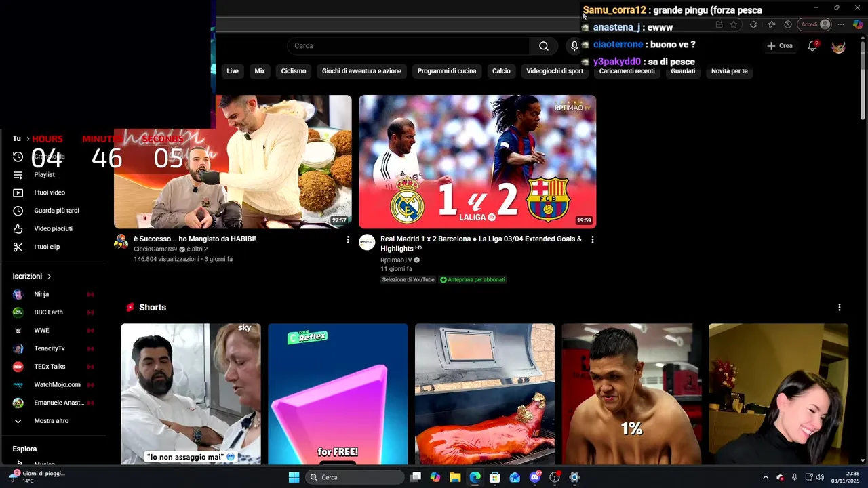
Task: Open Edge Copilot icon in toolbar
Action: (x=858, y=24)
